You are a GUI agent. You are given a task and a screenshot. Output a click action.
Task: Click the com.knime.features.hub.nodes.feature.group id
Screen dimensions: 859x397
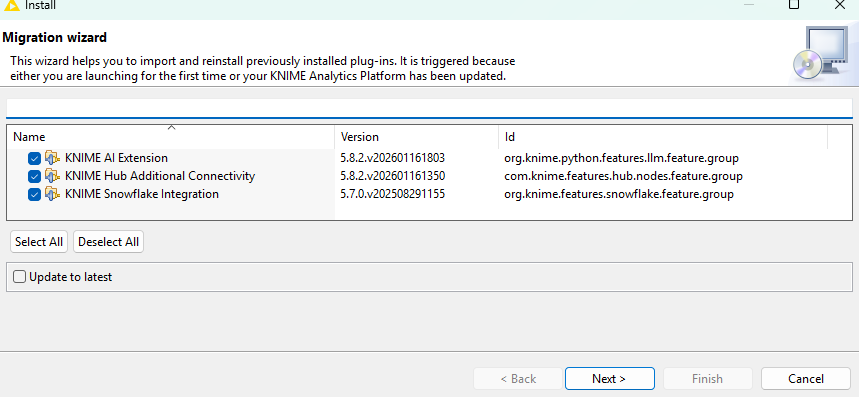pos(623,176)
